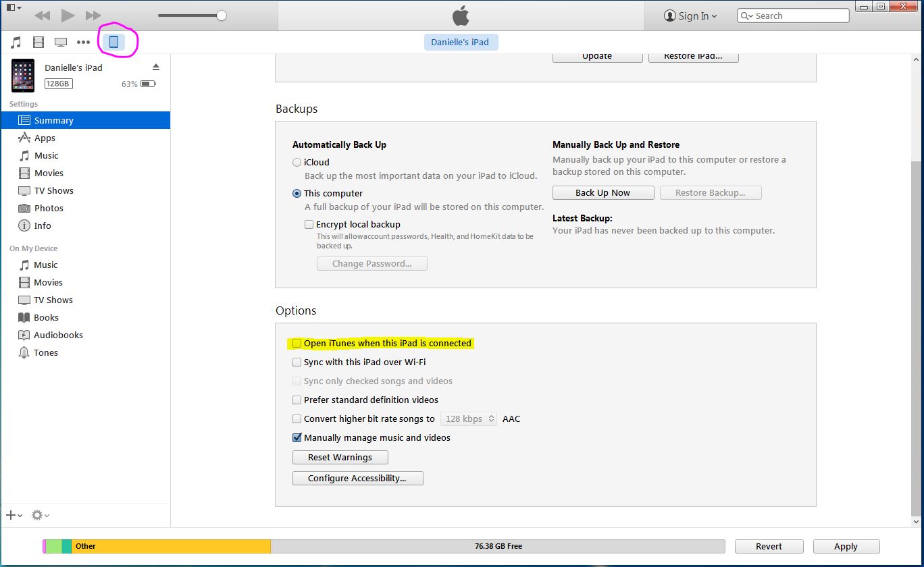Click the green segment of storage bar

(x=54, y=546)
